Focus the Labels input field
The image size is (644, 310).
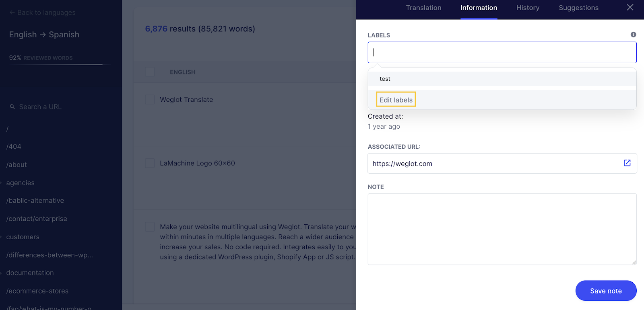[x=502, y=52]
